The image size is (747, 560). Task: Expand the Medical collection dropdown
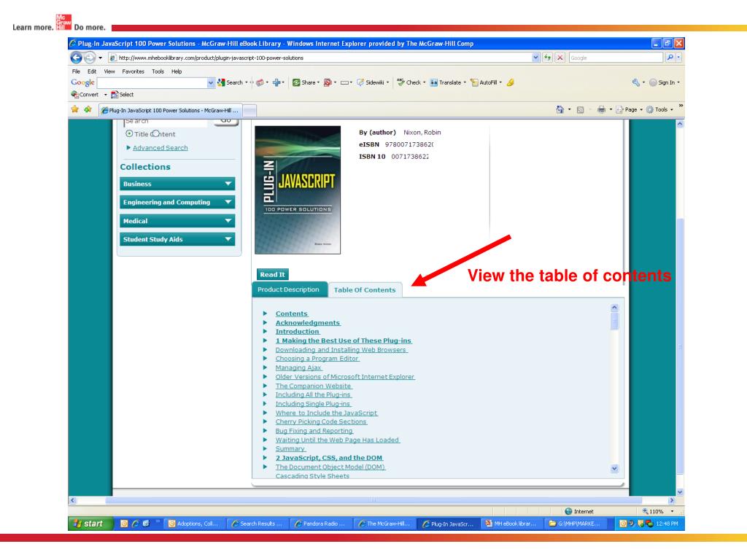click(x=177, y=221)
